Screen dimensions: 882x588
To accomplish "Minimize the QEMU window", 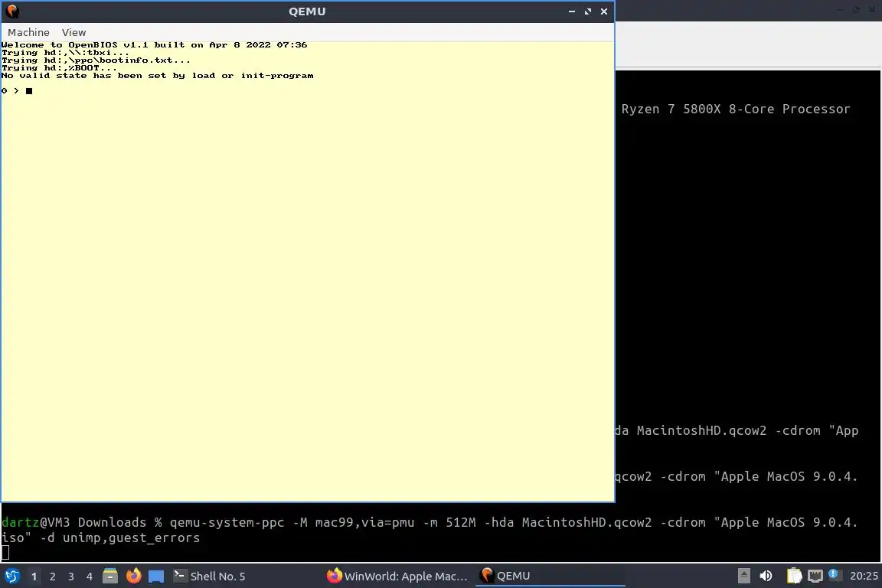I will tap(571, 11).
